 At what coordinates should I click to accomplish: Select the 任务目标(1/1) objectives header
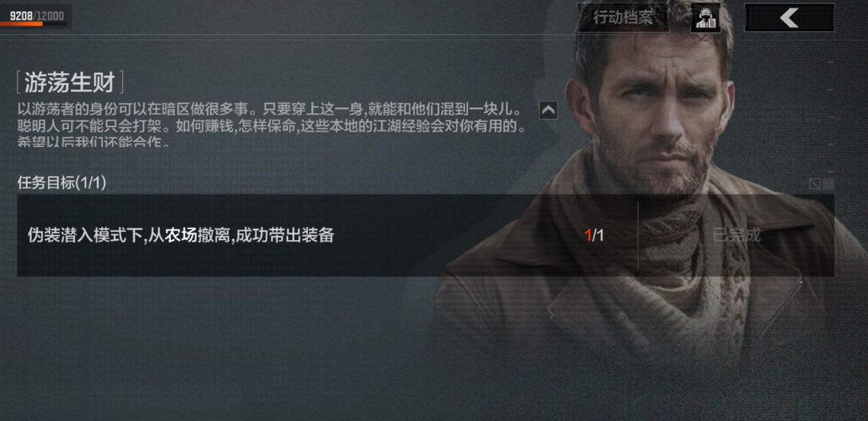[x=62, y=183]
